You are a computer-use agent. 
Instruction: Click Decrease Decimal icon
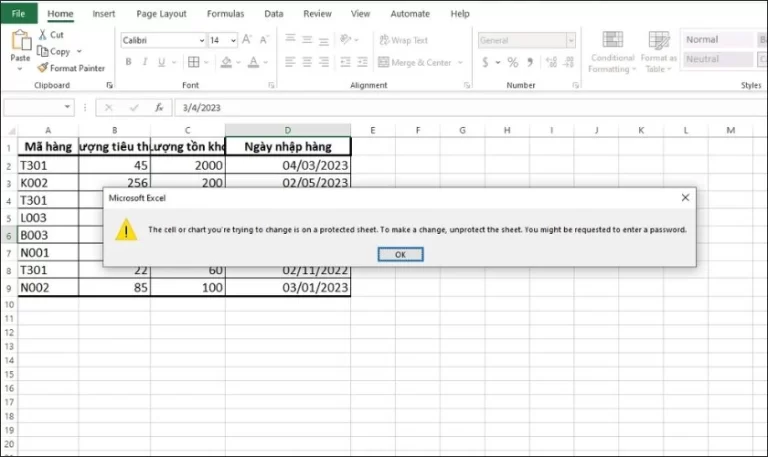(x=568, y=62)
